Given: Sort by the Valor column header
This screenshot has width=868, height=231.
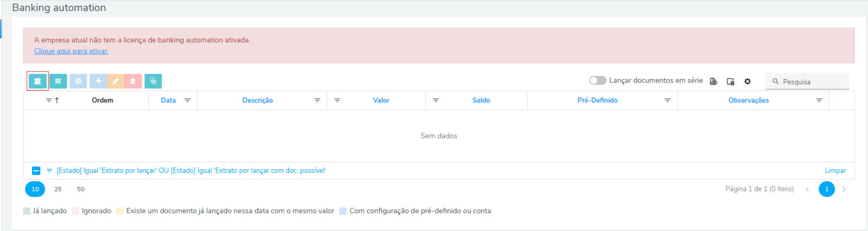Looking at the screenshot, I should click(381, 100).
